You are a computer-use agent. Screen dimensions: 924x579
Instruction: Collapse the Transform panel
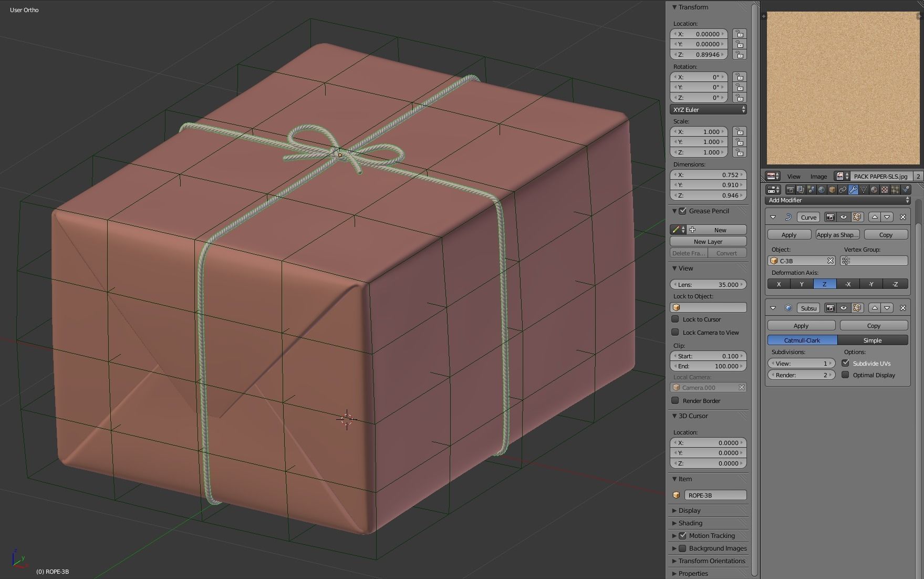click(x=674, y=7)
